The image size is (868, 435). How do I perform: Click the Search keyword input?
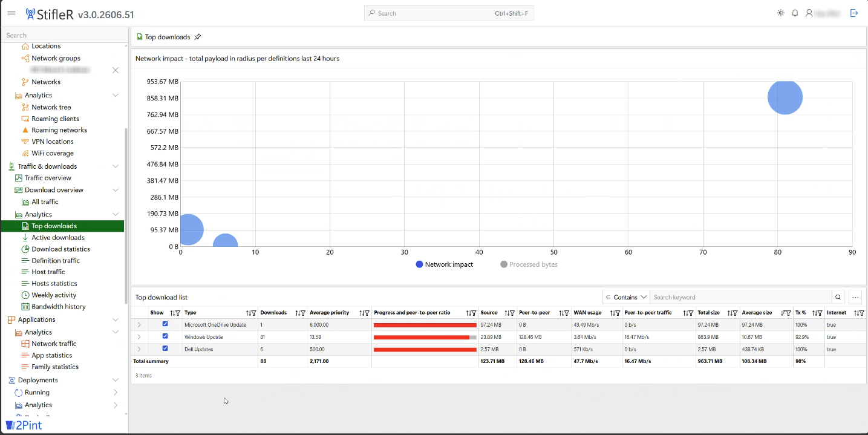click(x=741, y=297)
